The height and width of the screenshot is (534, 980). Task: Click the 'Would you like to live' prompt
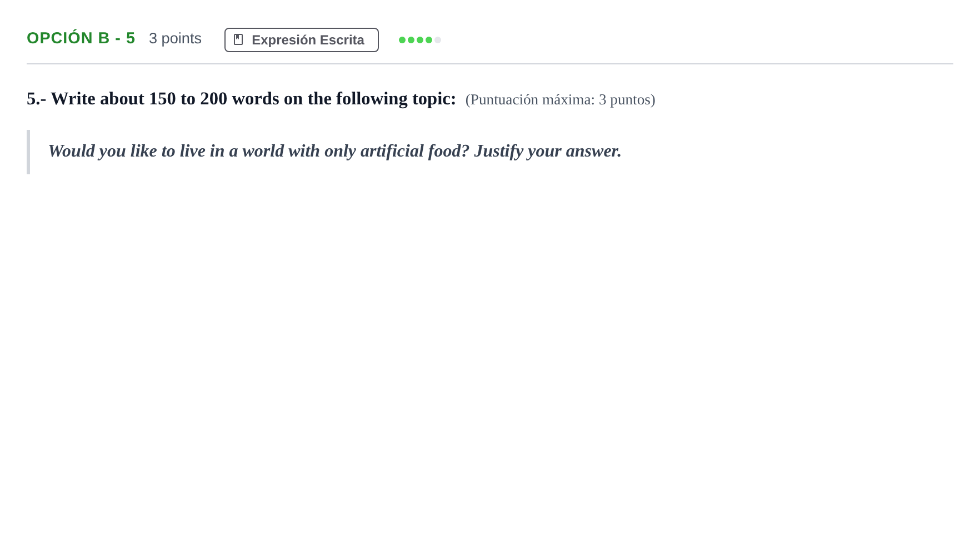tap(334, 151)
